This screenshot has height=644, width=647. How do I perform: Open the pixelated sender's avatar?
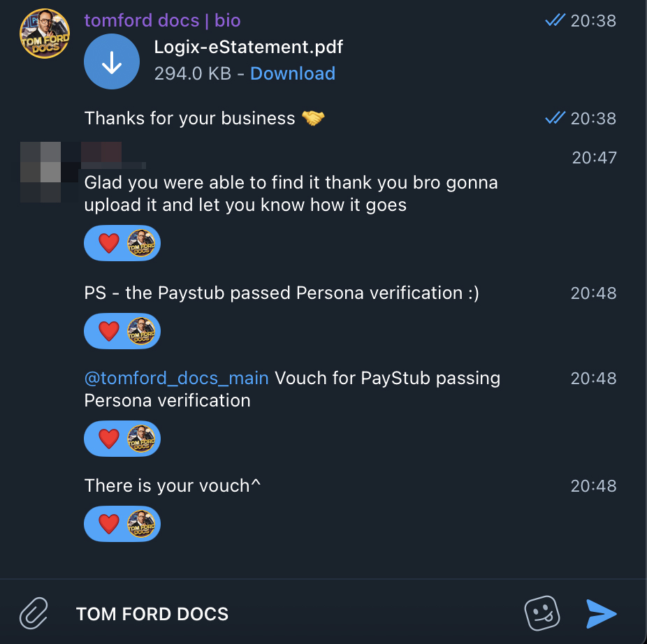pos(41,171)
